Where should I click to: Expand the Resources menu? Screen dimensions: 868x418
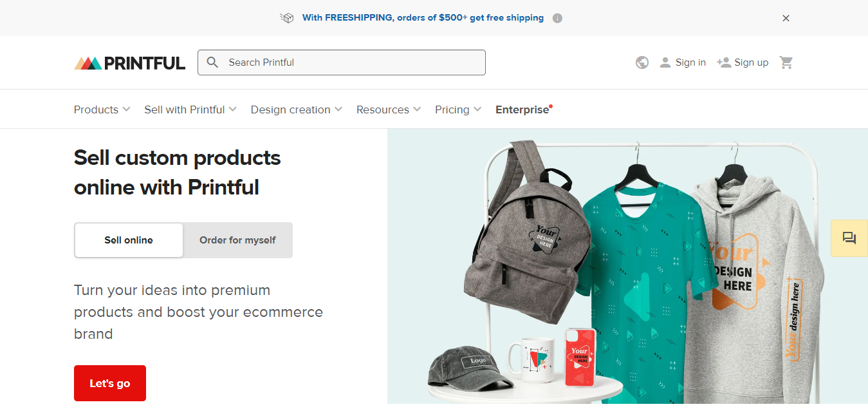coord(389,109)
